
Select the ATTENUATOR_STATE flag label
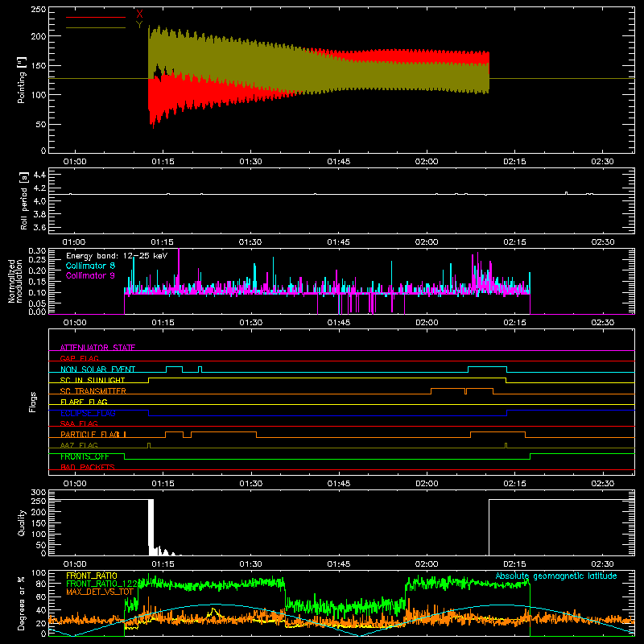97,348
